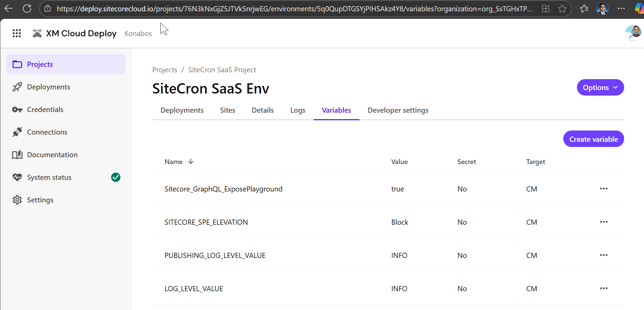The image size is (644, 310).
Task: Click the browser address bar URL
Action: coord(294,9)
